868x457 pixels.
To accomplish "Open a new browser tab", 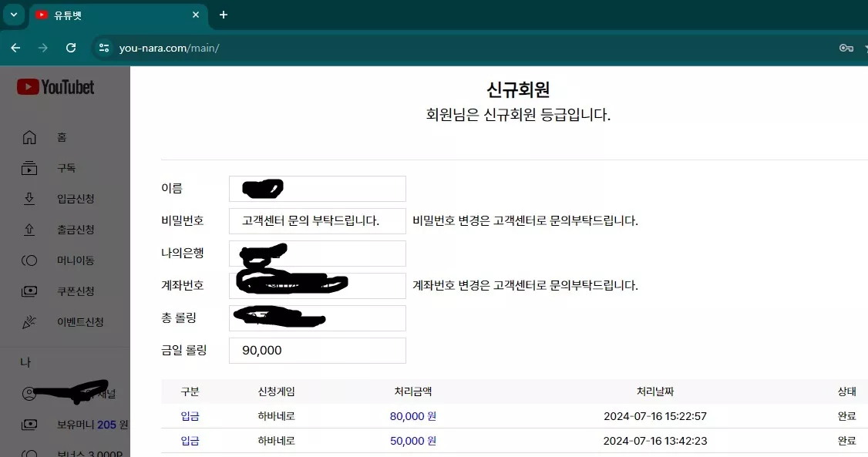I will point(223,15).
